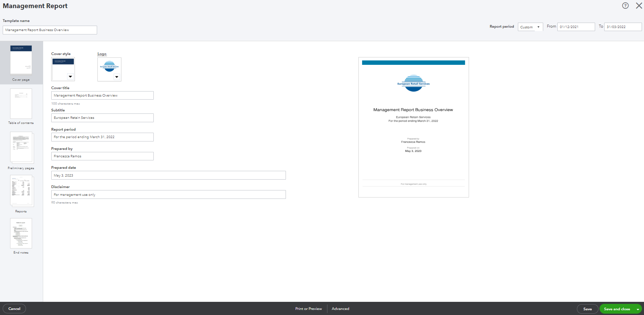Click the European Retail Services logo thumbnail

[x=109, y=69]
